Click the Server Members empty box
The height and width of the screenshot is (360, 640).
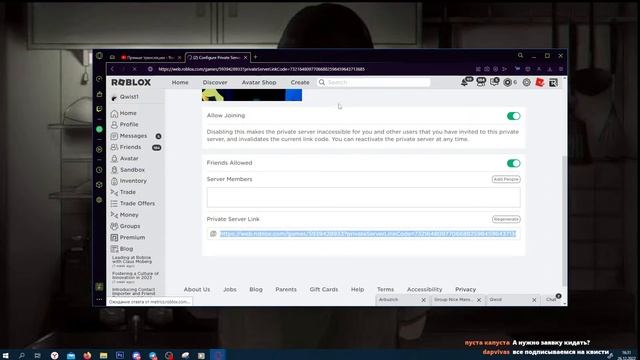(363, 198)
